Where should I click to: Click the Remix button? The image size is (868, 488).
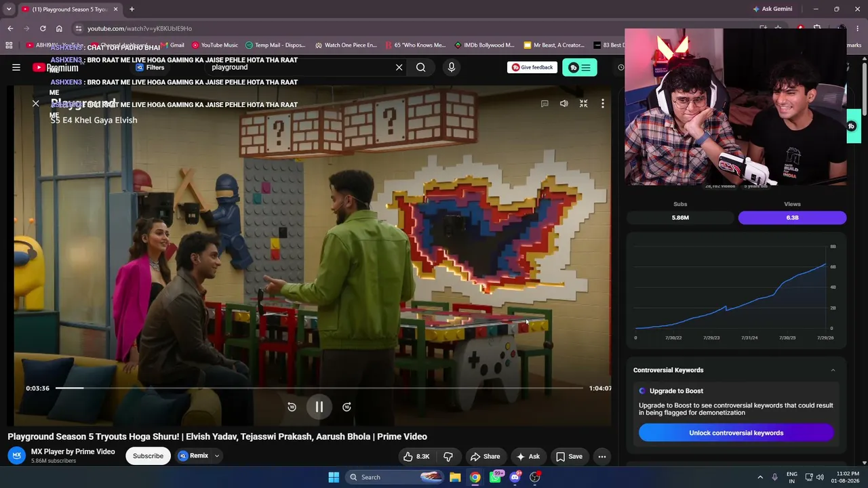(x=193, y=455)
